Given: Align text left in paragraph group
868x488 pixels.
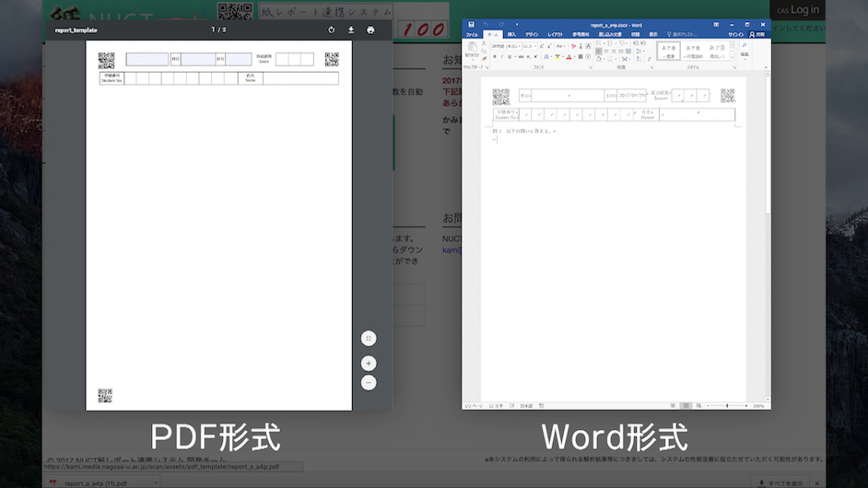Looking at the screenshot, I should click(x=598, y=51).
